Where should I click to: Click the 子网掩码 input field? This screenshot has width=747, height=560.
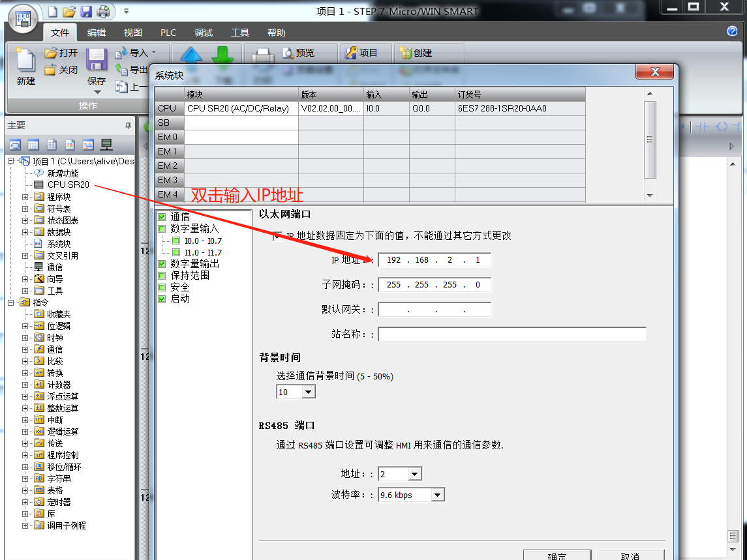tap(434, 285)
